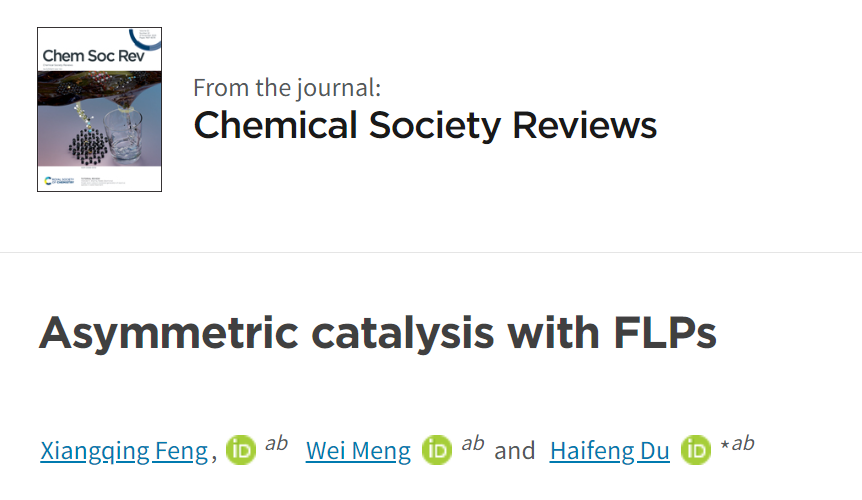The width and height of the screenshot is (862, 500).
Task: Show affiliation 'ab' after Wei Meng
Action: (x=473, y=443)
